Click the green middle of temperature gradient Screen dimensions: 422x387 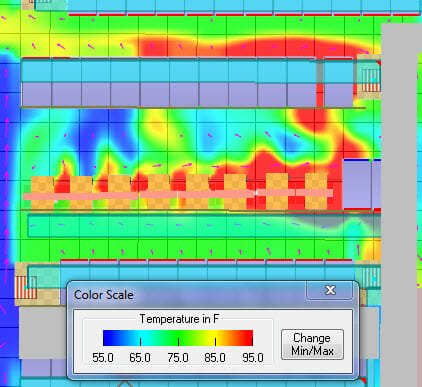pyautogui.click(x=178, y=337)
